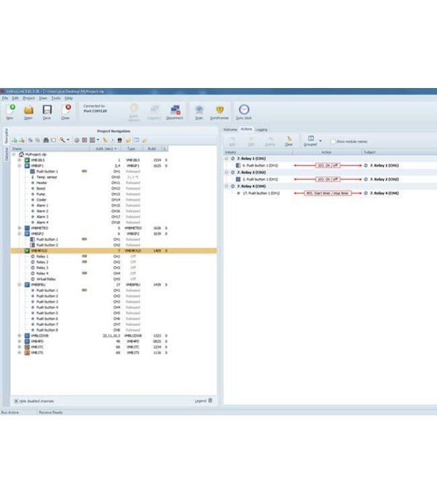Open the Grouped dropdown arrow
This screenshot has width=437, height=504.
pos(320,141)
